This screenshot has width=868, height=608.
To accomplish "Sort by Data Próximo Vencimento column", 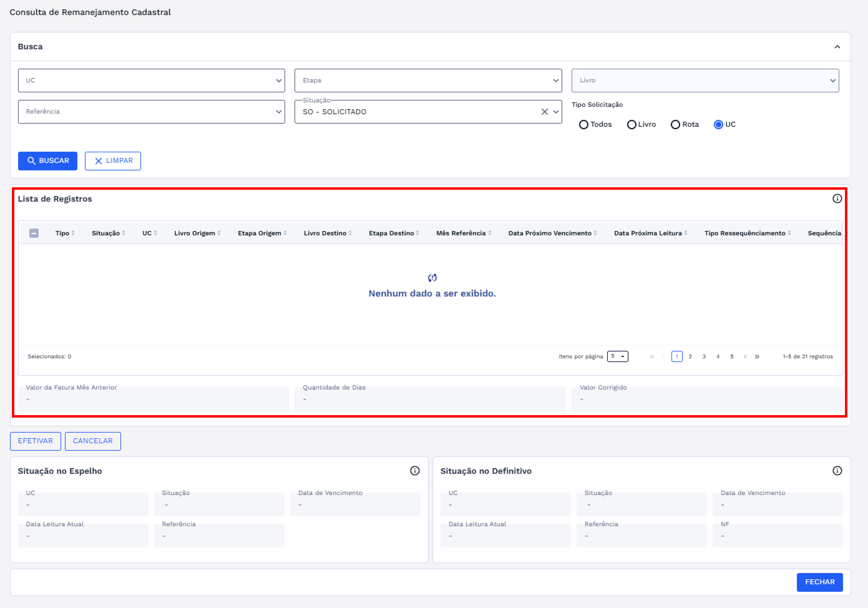I will (x=552, y=233).
